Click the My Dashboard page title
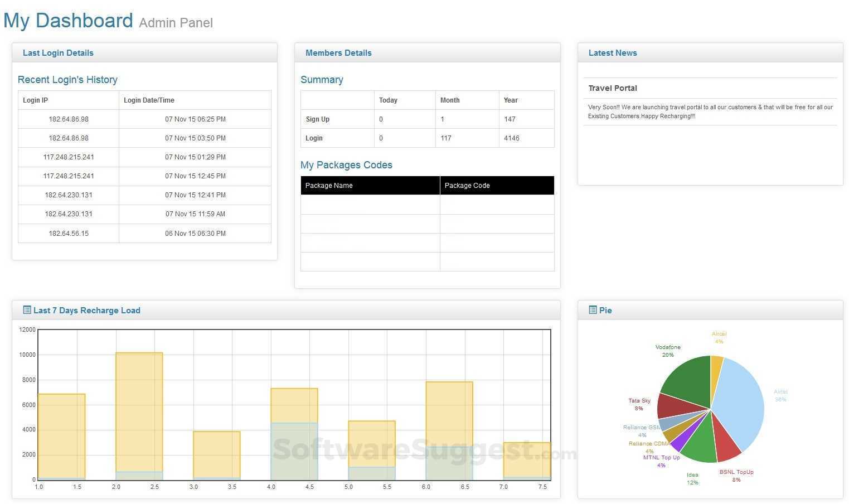This screenshot has height=504, width=849. [68, 21]
